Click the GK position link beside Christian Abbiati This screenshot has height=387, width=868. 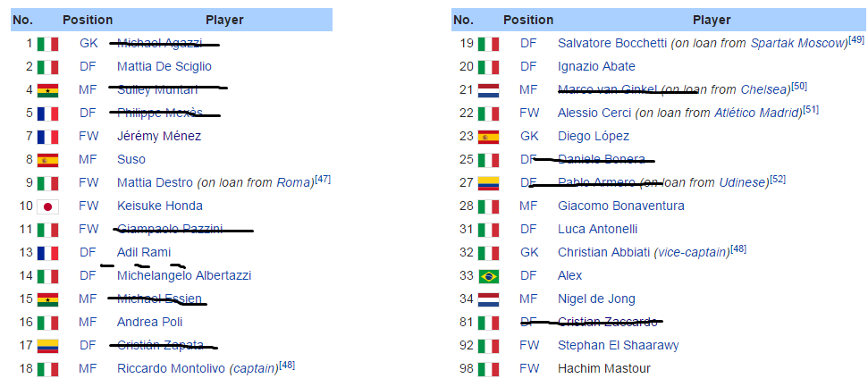pos(529,253)
